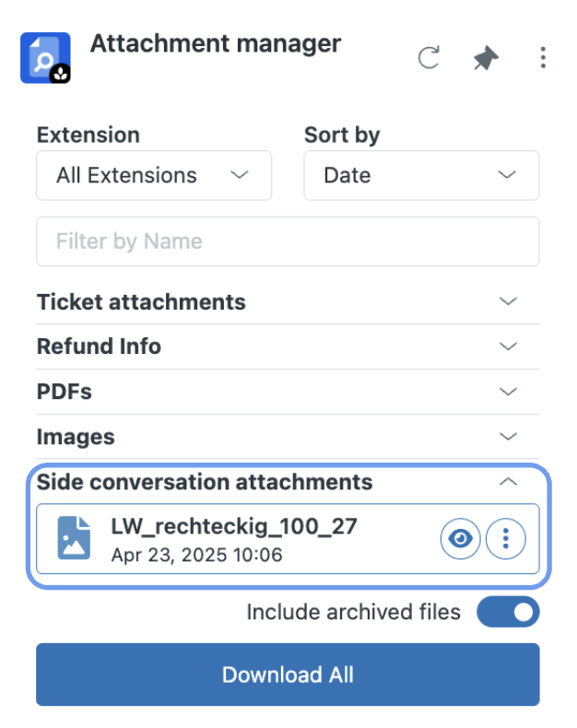The height and width of the screenshot is (728, 577).
Task: Click the Attachment manager app logo icon
Action: (x=45, y=58)
